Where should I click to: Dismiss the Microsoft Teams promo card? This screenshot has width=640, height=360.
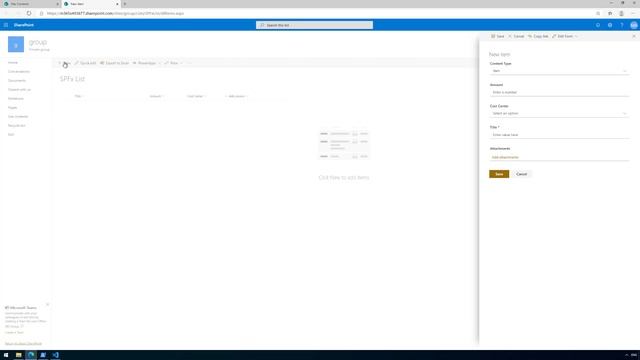[x=47, y=304]
